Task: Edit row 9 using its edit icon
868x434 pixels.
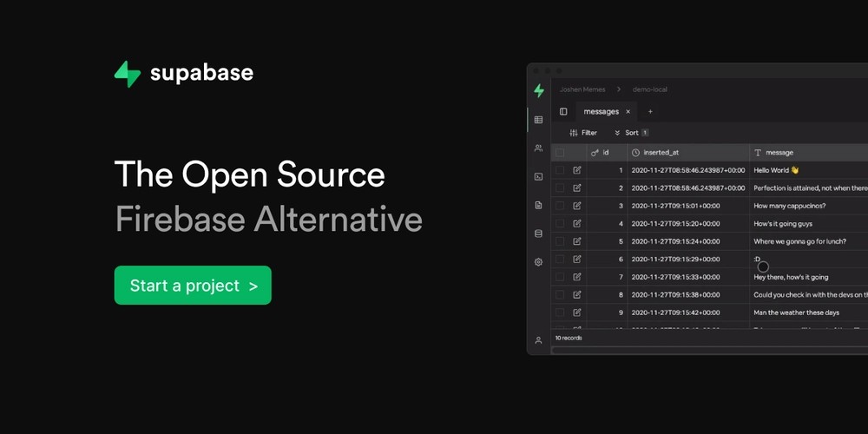Action: tap(577, 312)
